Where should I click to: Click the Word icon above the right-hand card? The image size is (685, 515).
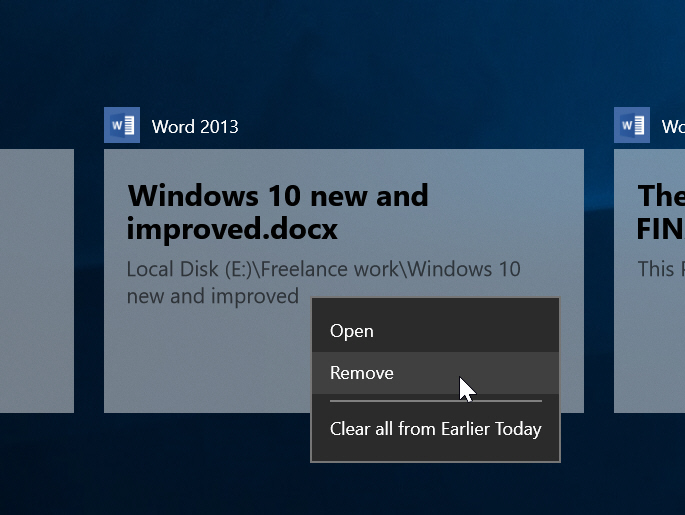point(632,125)
